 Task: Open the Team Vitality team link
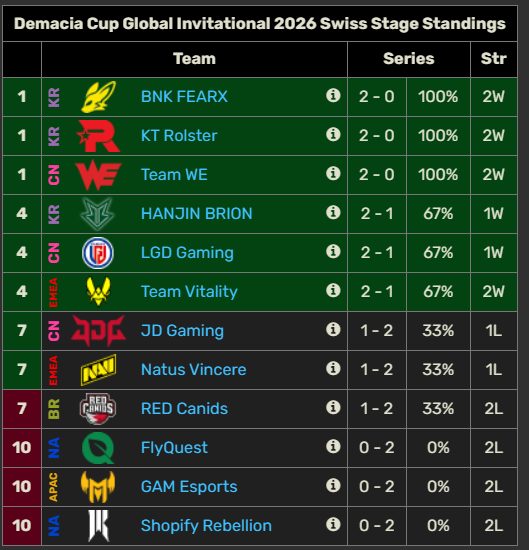189,292
